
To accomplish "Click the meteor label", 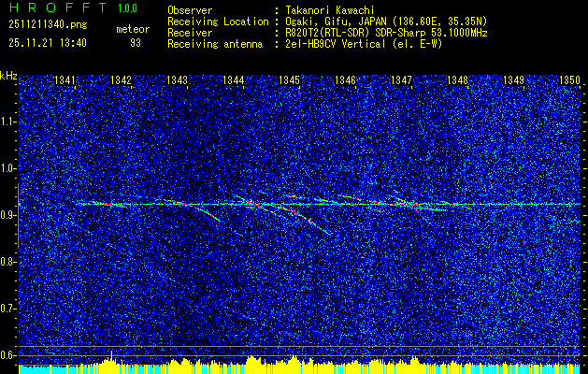I will coord(133,29).
